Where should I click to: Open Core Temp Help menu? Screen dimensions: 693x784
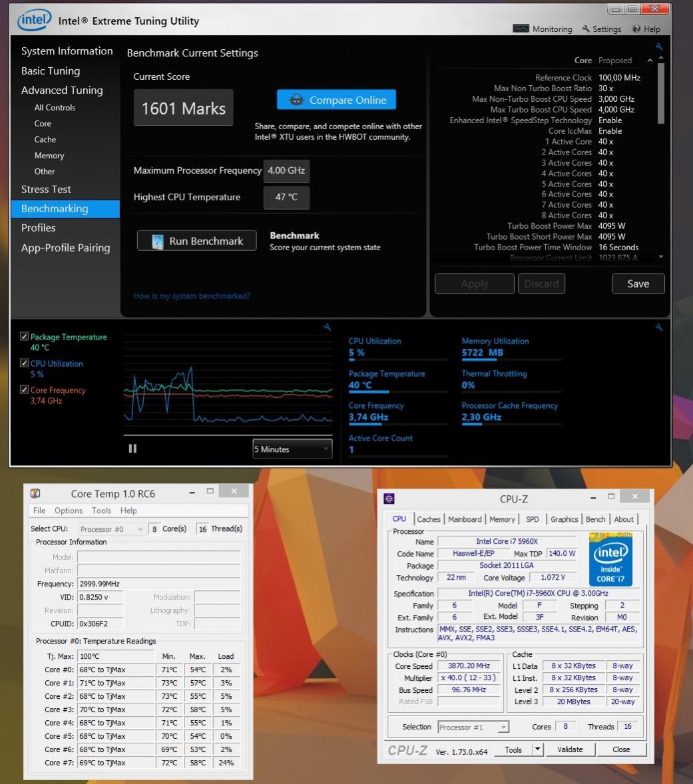coord(128,510)
